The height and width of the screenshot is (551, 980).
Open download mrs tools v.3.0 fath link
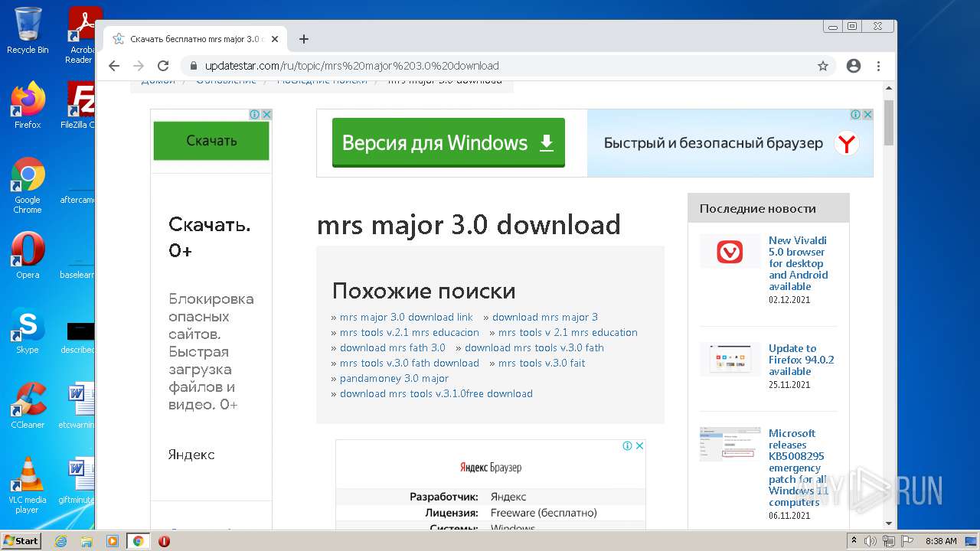534,347
